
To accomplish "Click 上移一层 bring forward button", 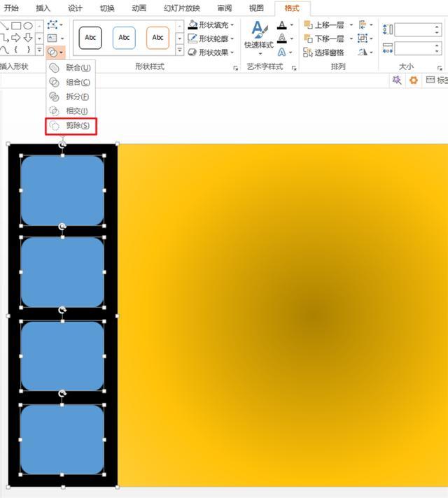I will pos(324,24).
